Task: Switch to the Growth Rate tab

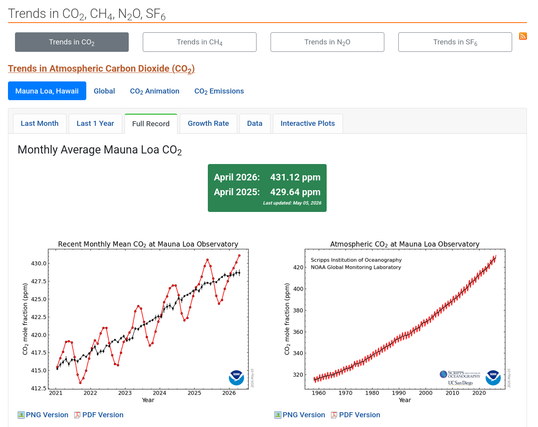Action: 208,124
